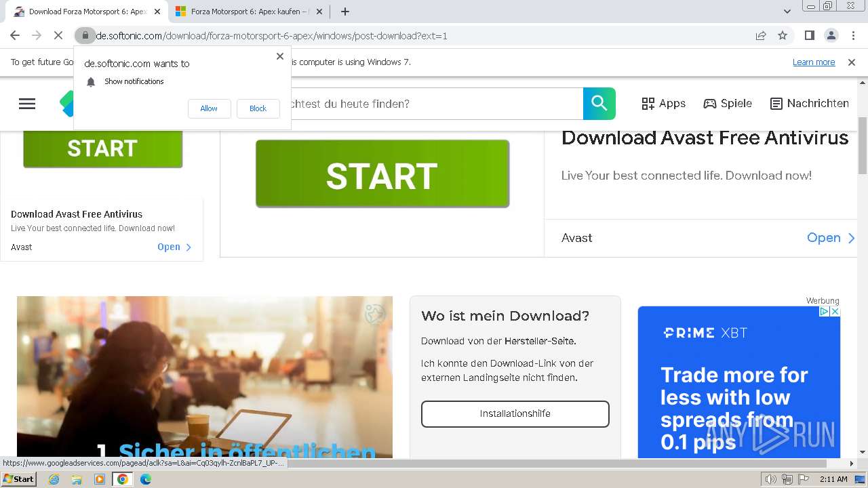The width and height of the screenshot is (868, 488).
Task: Open site info lock icon
Action: (x=85, y=35)
